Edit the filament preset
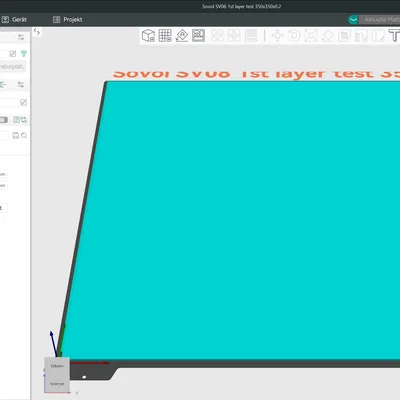Screen dimensions: 400x400 pyautogui.click(x=23, y=102)
